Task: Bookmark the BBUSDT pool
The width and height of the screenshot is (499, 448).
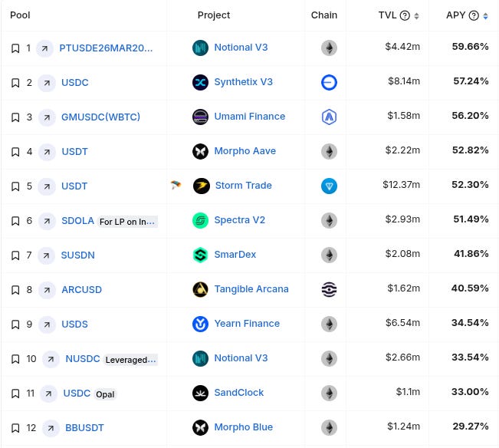Action: pos(15,428)
